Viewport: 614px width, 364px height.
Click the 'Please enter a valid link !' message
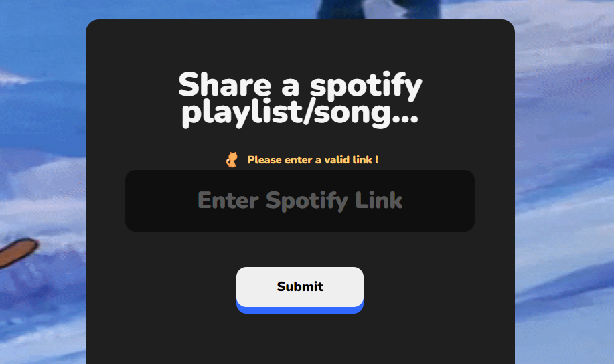[x=313, y=160]
